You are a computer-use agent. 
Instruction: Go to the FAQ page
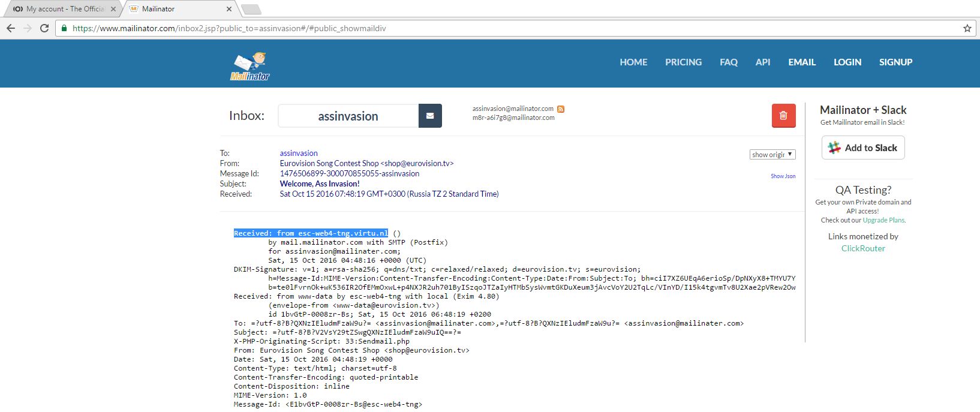click(728, 62)
